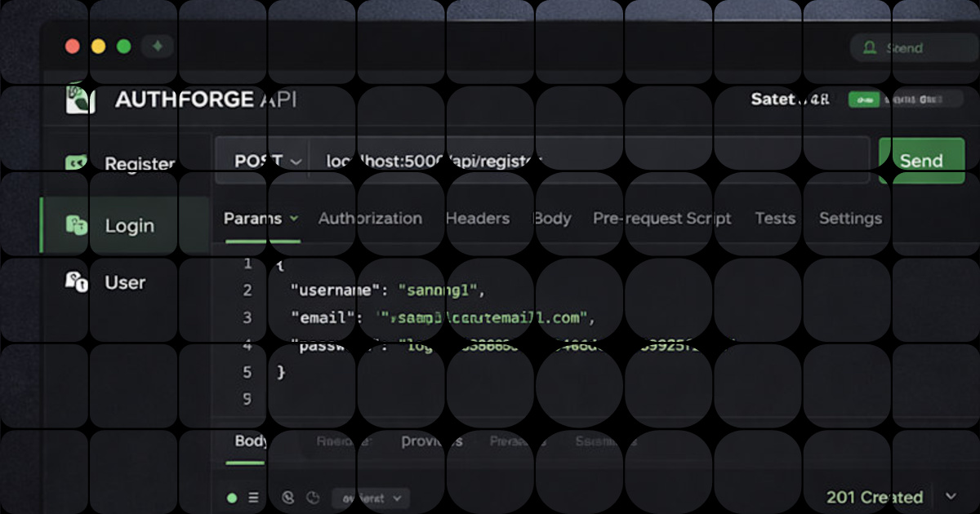This screenshot has height=514, width=980.
Task: Select the Providers response tab
Action: click(x=432, y=441)
